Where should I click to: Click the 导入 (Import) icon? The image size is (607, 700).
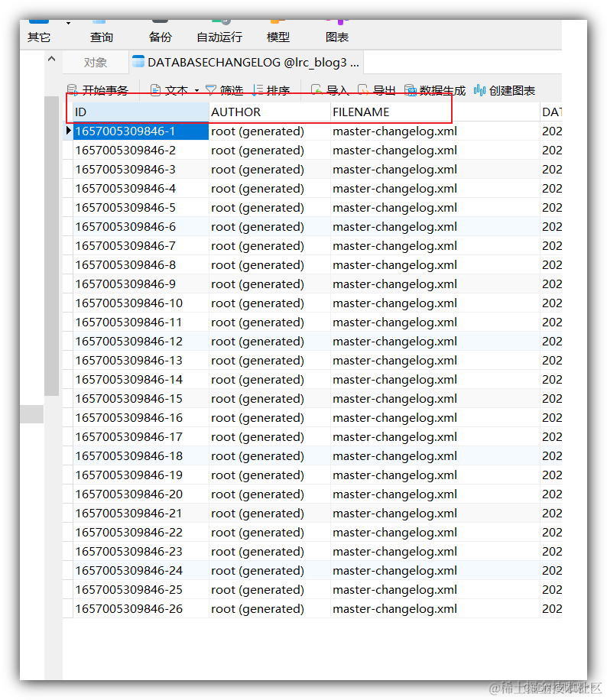[x=316, y=90]
